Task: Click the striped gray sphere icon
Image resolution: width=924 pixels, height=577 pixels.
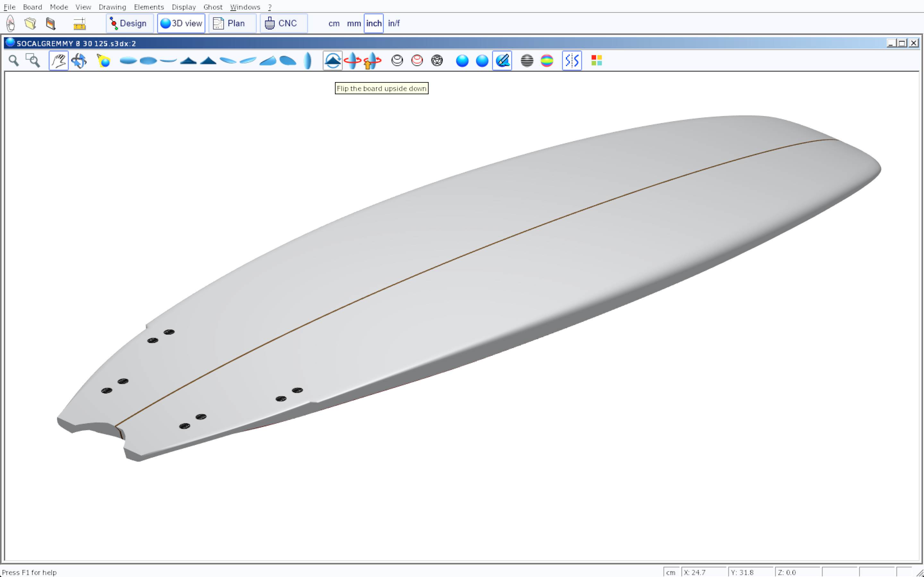Action: 527,61
